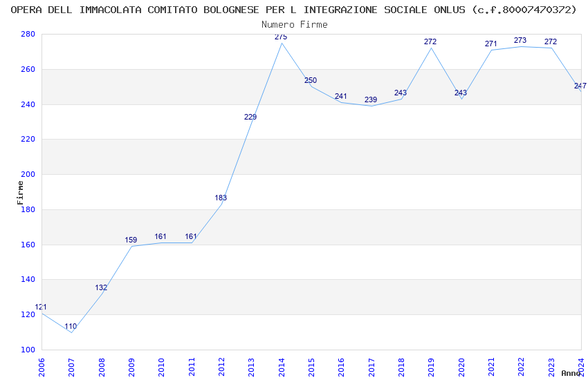The width and height of the screenshot is (588, 380).
Task: Click x-axis year 2017
Action: pyautogui.click(x=371, y=367)
